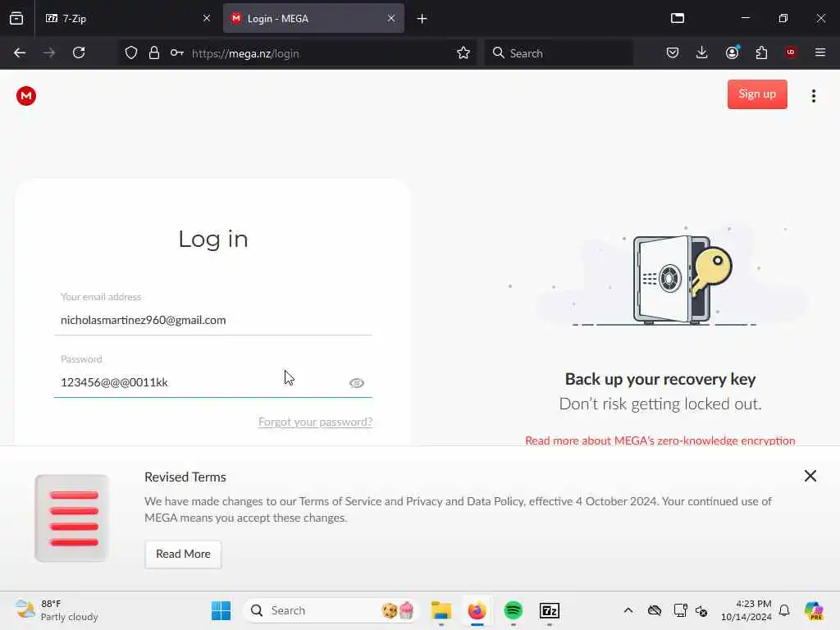Image resolution: width=840 pixels, height=630 pixels.
Task: Select the Login - MEGA tab
Action: pos(313,19)
